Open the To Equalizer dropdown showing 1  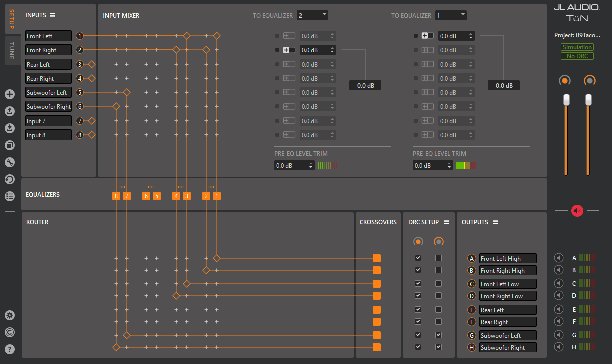coord(451,15)
